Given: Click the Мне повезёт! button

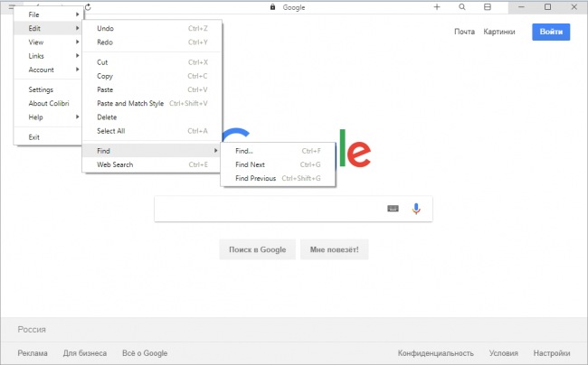Looking at the screenshot, I should click(x=334, y=249).
